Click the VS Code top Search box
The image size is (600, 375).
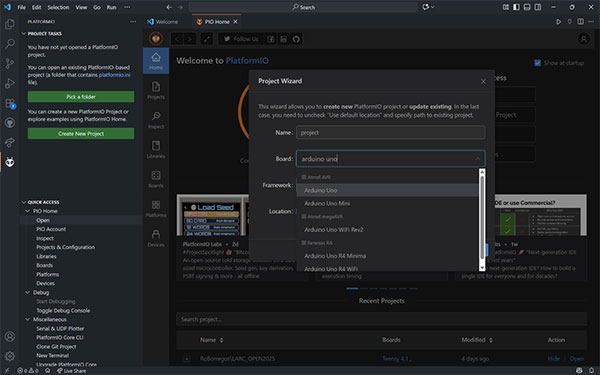click(303, 7)
